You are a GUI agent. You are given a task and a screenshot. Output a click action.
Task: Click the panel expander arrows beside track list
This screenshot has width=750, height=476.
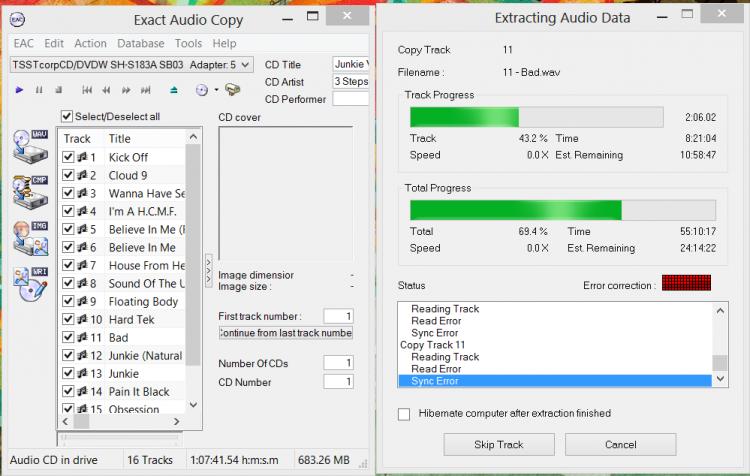coord(209,270)
